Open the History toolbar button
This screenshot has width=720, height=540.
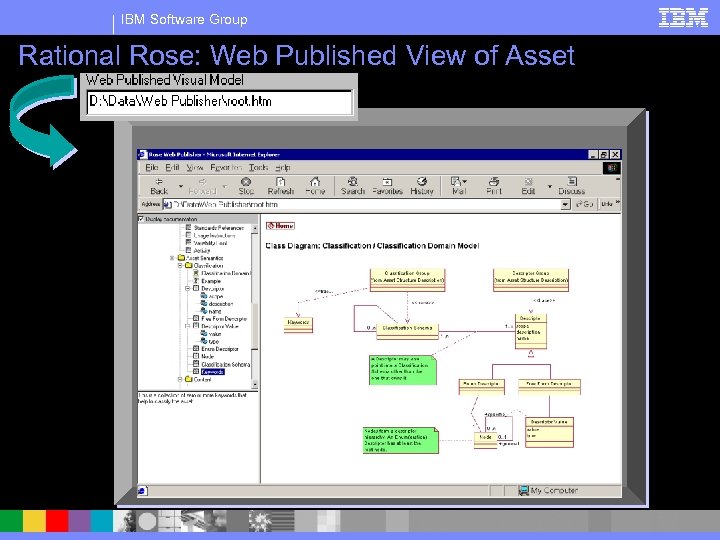point(422,186)
